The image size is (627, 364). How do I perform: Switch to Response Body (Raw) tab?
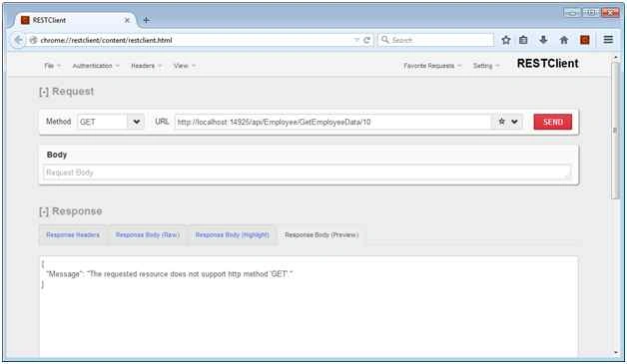[148, 235]
